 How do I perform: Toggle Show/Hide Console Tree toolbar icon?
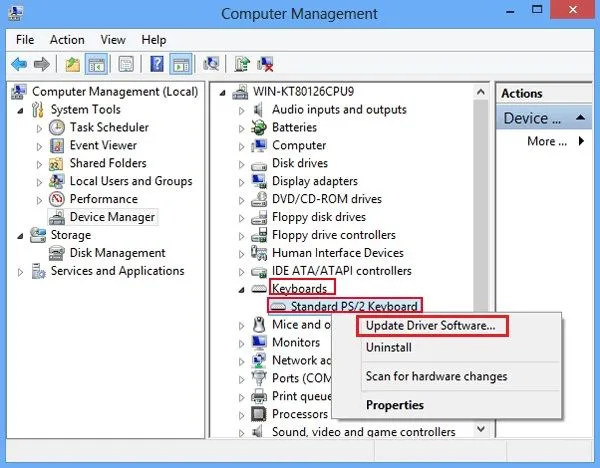97,64
